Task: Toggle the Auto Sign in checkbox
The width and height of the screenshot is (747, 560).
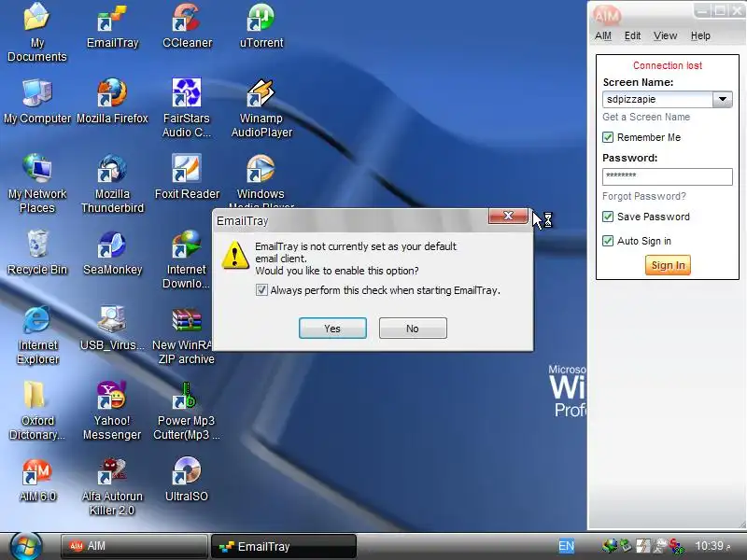Action: 608,241
